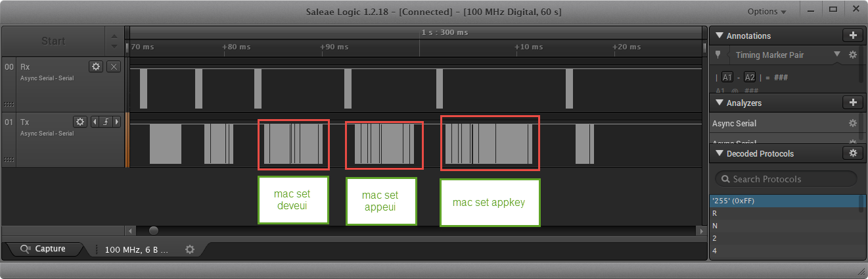Click the first Tx data burst in waveform
The image size is (868, 279).
point(165,143)
